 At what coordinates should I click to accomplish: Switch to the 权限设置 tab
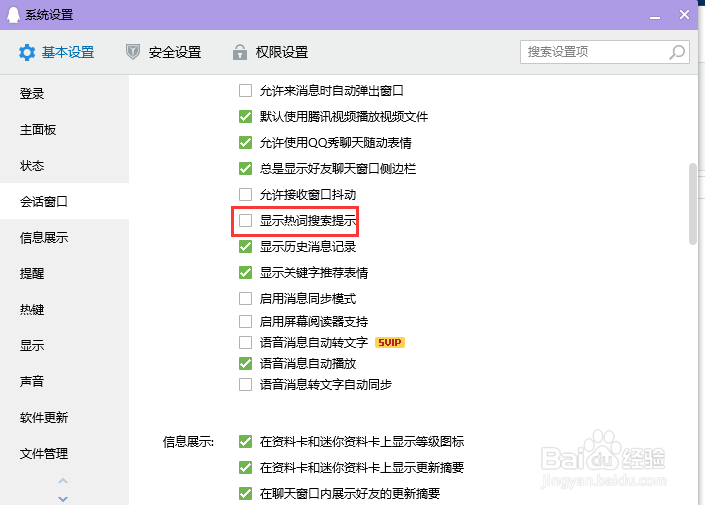coord(270,52)
